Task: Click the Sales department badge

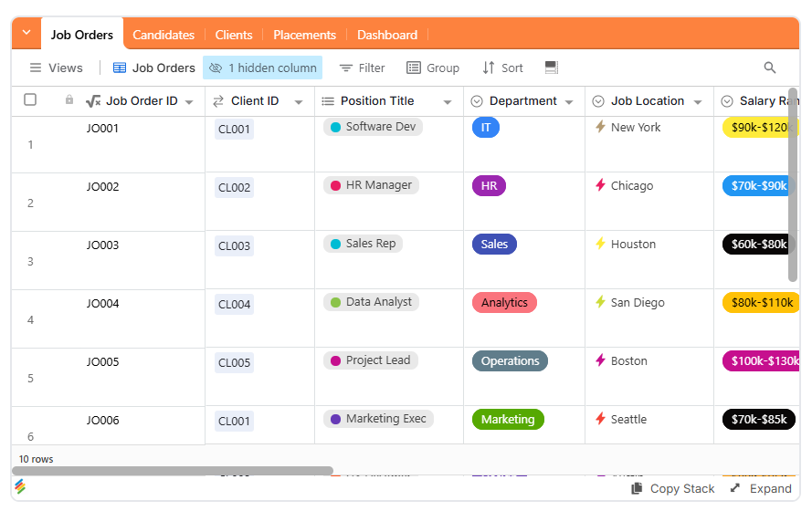Action: pos(494,245)
